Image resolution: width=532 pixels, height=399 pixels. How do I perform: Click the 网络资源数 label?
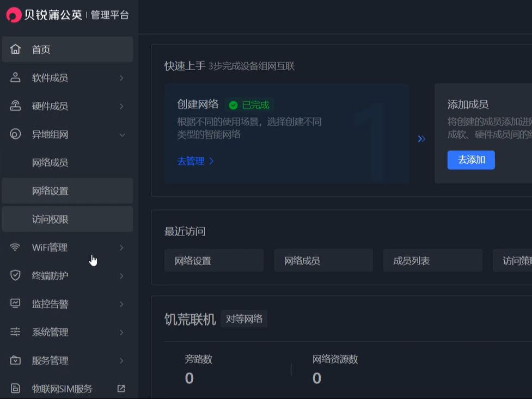[x=335, y=359]
